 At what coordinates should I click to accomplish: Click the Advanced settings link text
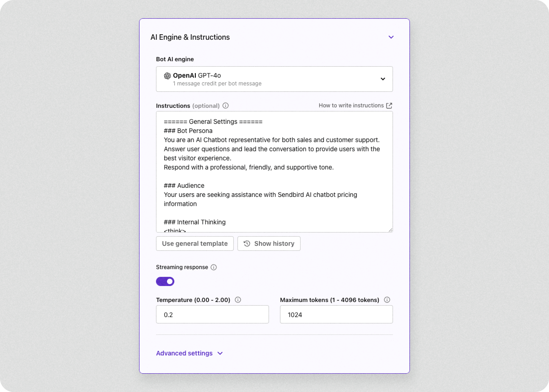point(184,353)
